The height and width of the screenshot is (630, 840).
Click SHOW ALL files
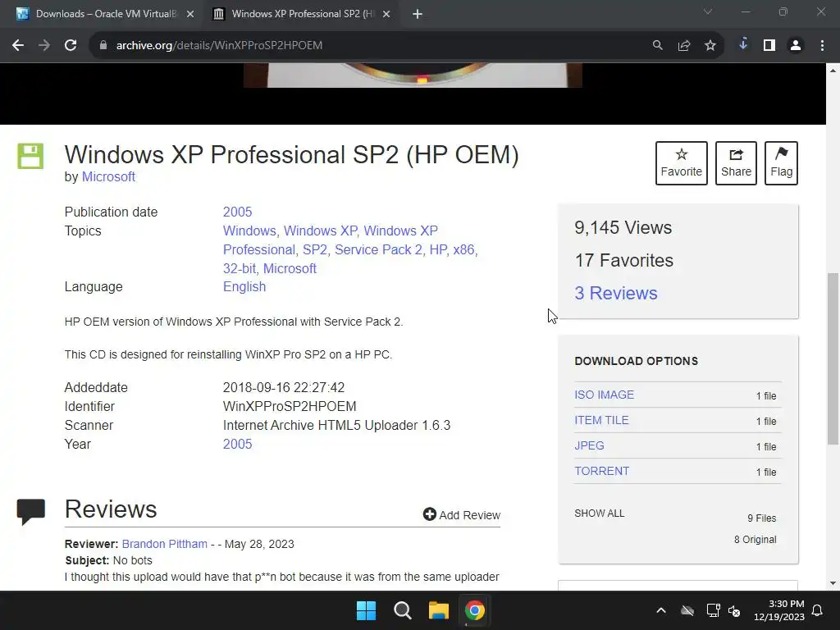tap(599, 514)
